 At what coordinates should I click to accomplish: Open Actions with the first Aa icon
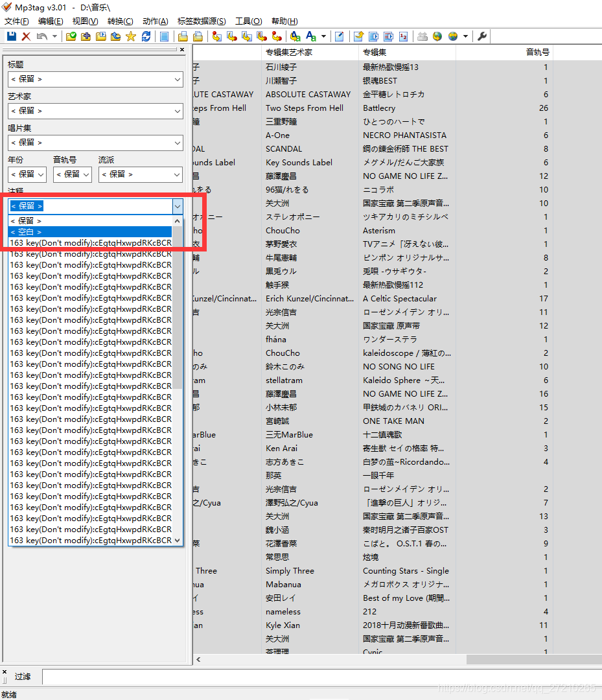295,36
